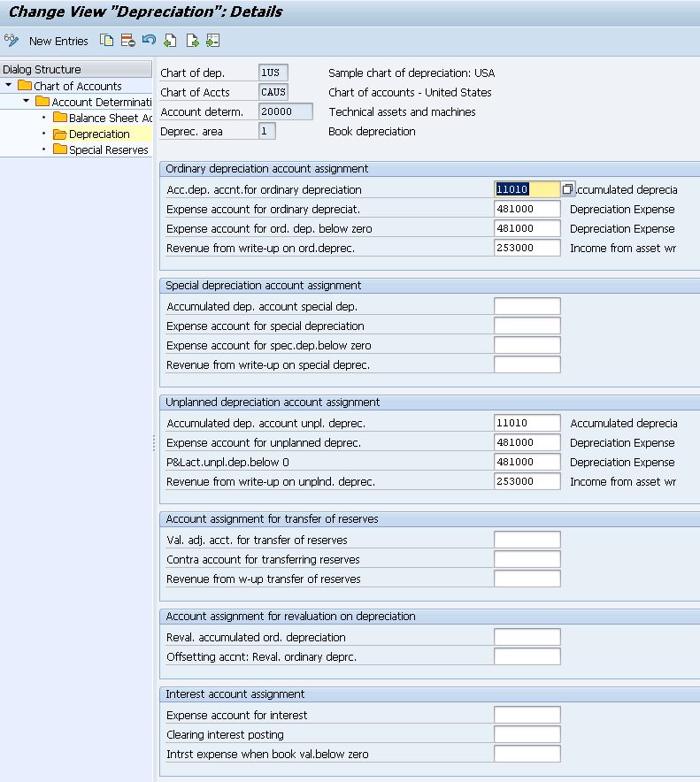Viewport: 700px width, 782px height.
Task: Click the panel splitter handle between panes
Action: coord(154,443)
